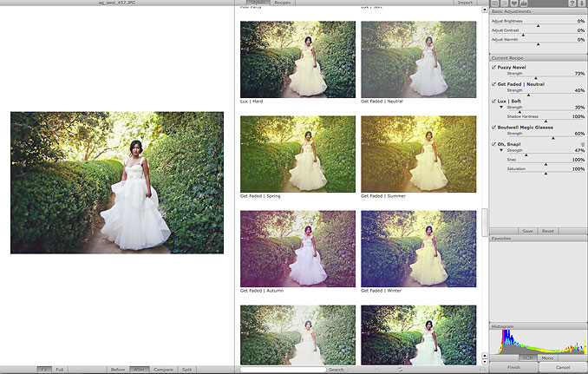Uncheck Get Faded | Neutral style
Viewport: 588px width, 374px height.
tap(493, 84)
